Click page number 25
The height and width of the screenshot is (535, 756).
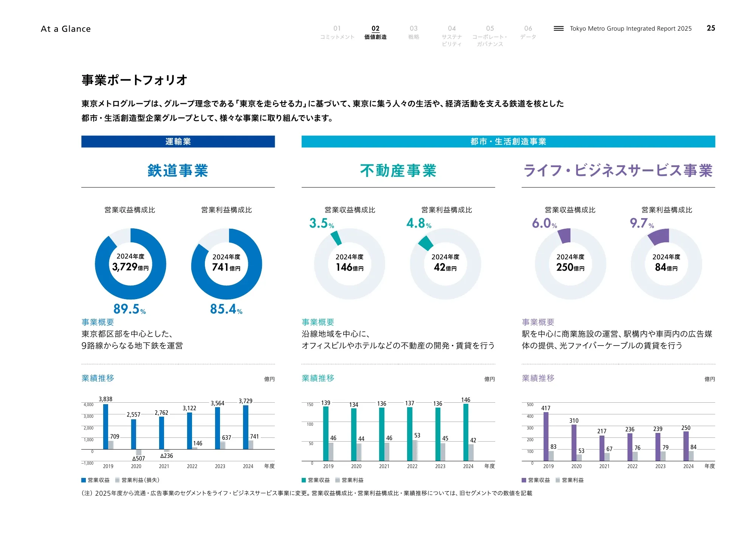click(x=711, y=28)
